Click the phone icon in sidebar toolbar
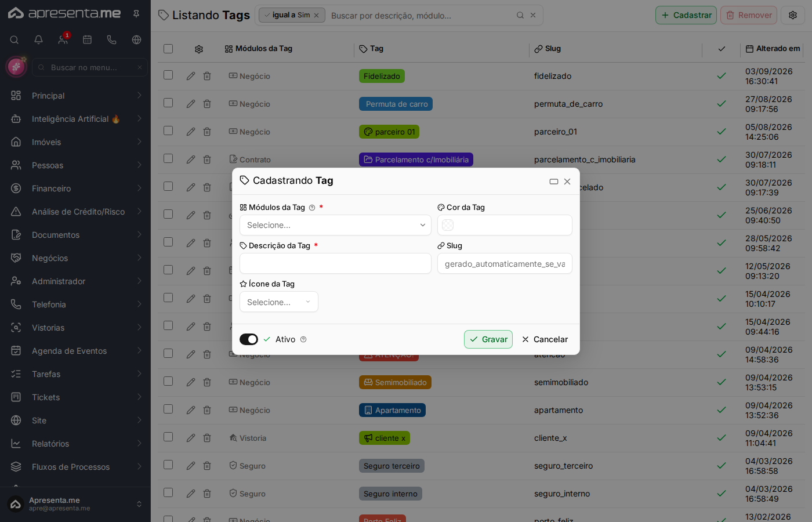 point(111,40)
